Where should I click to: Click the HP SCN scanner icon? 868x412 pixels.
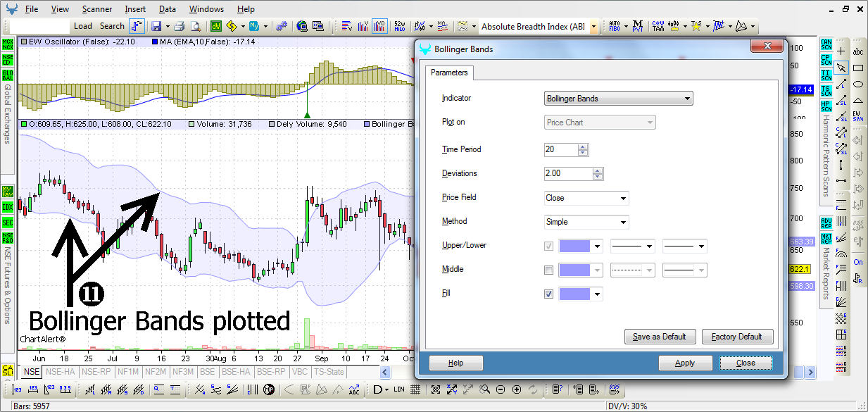click(x=826, y=106)
